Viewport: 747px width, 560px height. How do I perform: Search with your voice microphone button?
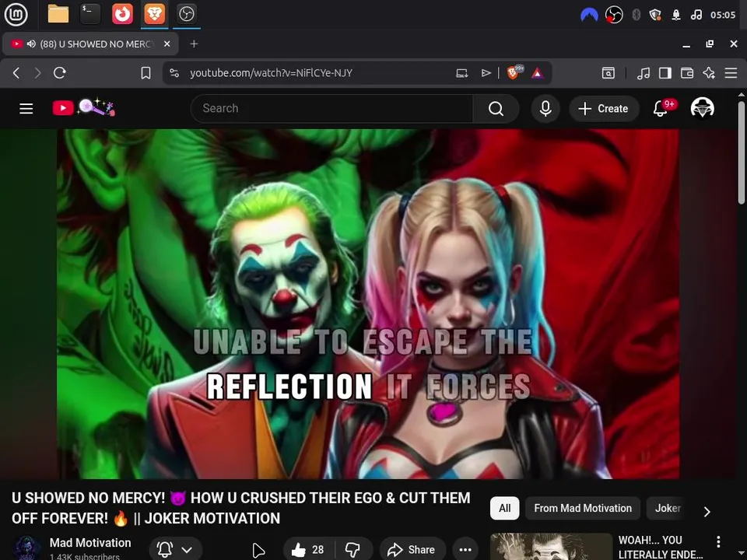[545, 109]
